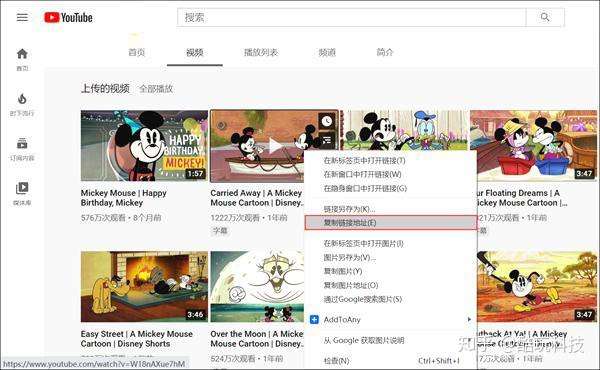Viewport: 600px width, 370px height.
Task: Click the search magnifier button
Action: [545, 17]
